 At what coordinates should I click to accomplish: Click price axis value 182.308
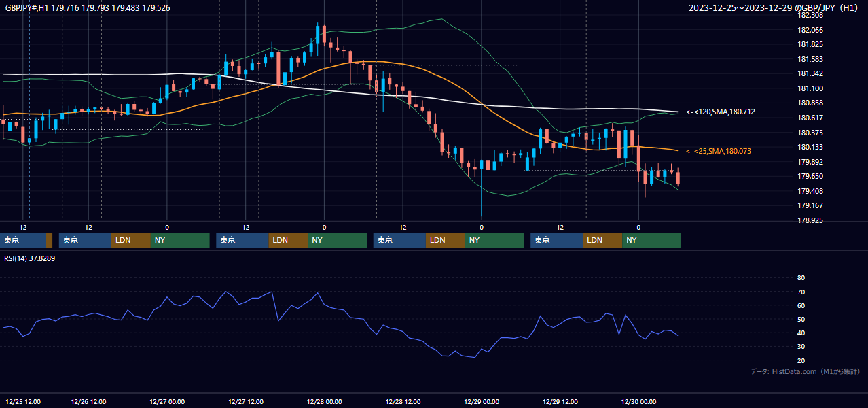(810, 15)
